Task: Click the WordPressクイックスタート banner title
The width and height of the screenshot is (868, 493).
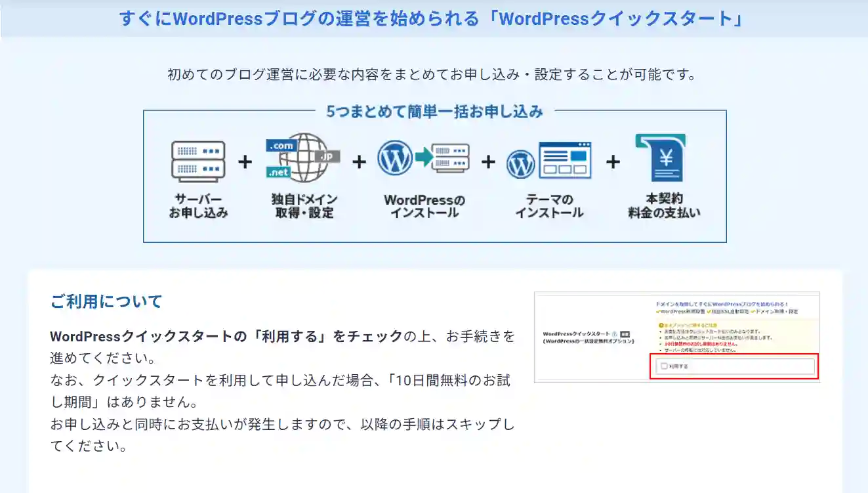Action: point(434,19)
